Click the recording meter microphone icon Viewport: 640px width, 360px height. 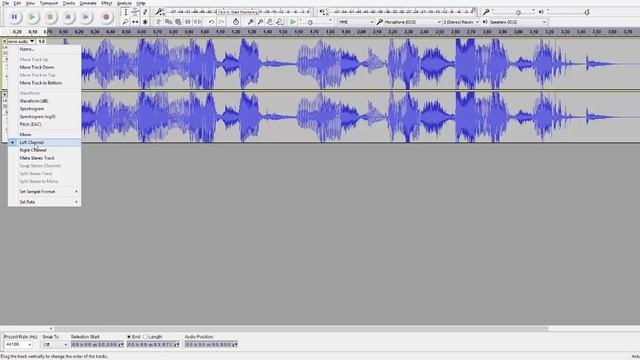click(159, 12)
